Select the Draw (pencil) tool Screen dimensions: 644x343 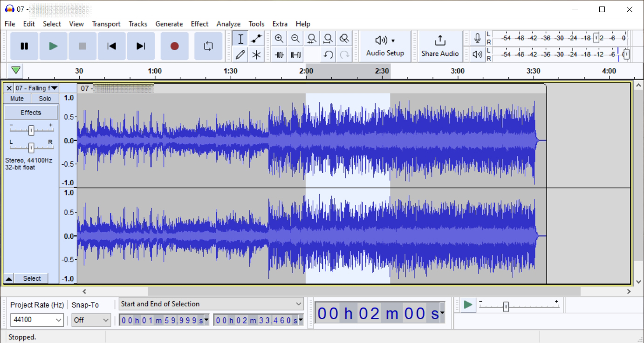[x=240, y=55]
